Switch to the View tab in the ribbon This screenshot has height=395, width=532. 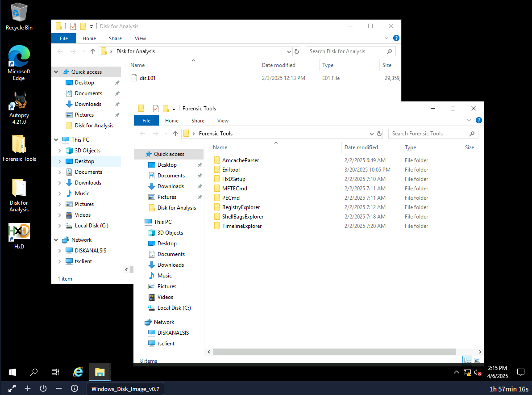click(223, 120)
